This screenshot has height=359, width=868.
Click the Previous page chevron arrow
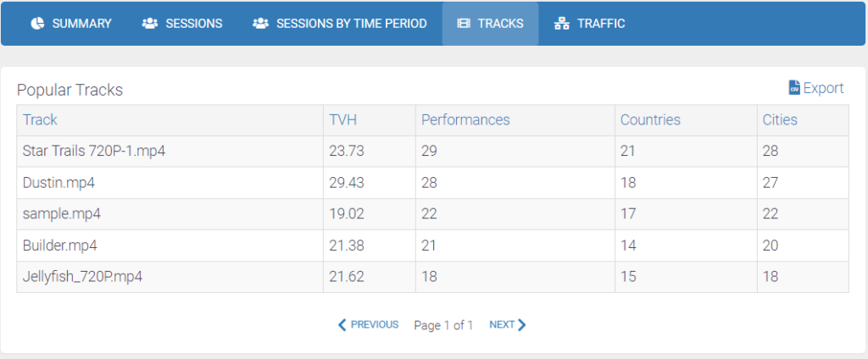point(342,324)
